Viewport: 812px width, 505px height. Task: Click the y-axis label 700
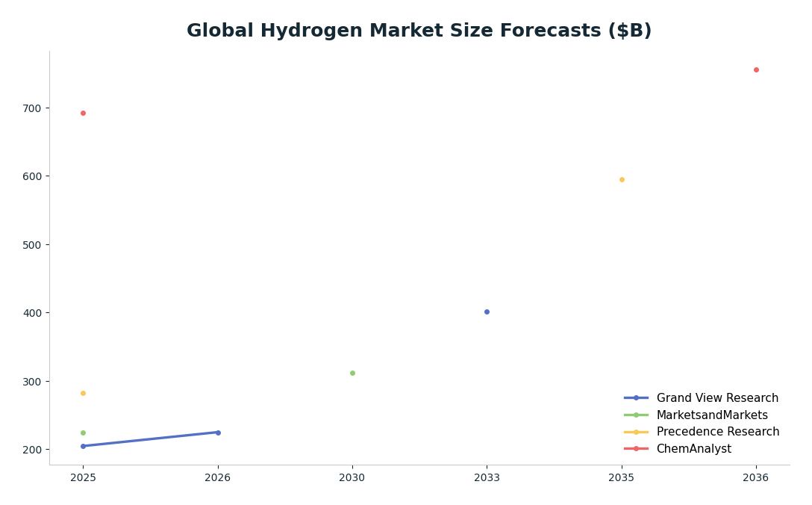[31, 108]
